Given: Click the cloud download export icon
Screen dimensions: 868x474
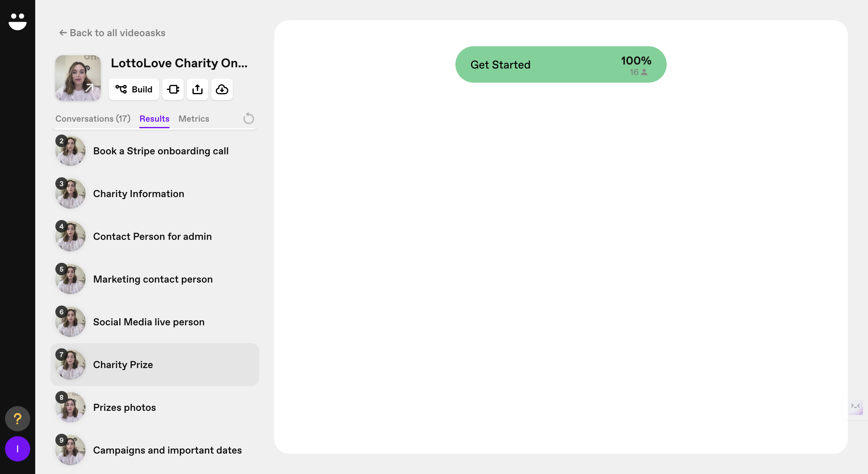Looking at the screenshot, I should [222, 89].
